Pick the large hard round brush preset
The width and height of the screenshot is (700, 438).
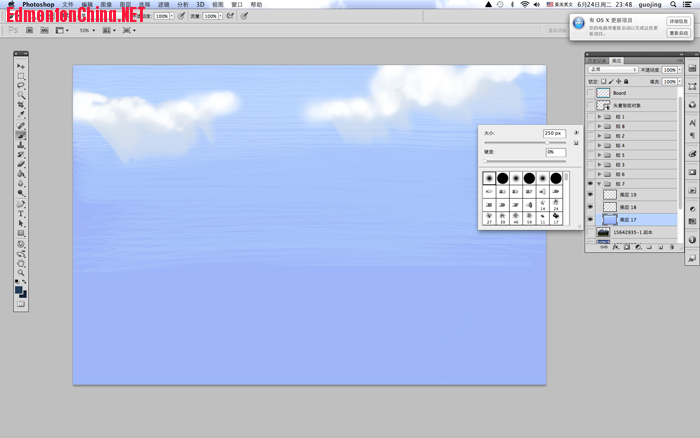[556, 178]
